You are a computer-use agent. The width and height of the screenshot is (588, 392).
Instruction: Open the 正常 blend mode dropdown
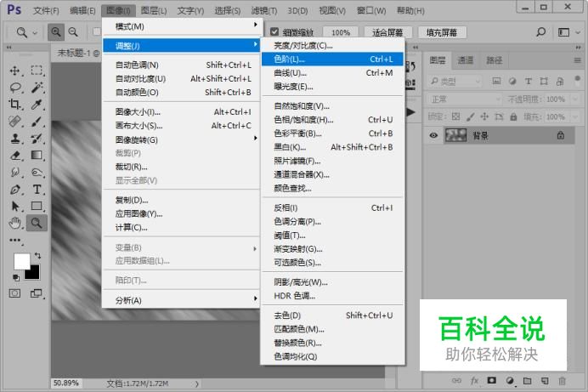point(465,99)
